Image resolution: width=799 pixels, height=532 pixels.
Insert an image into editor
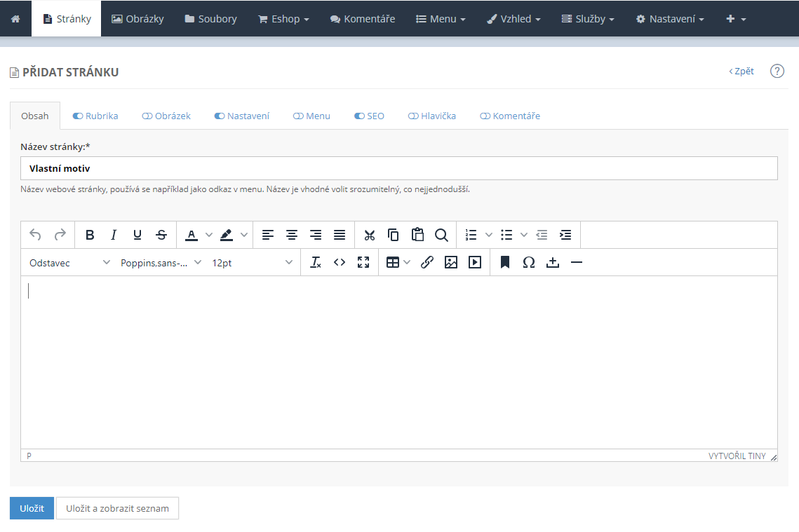click(x=451, y=262)
